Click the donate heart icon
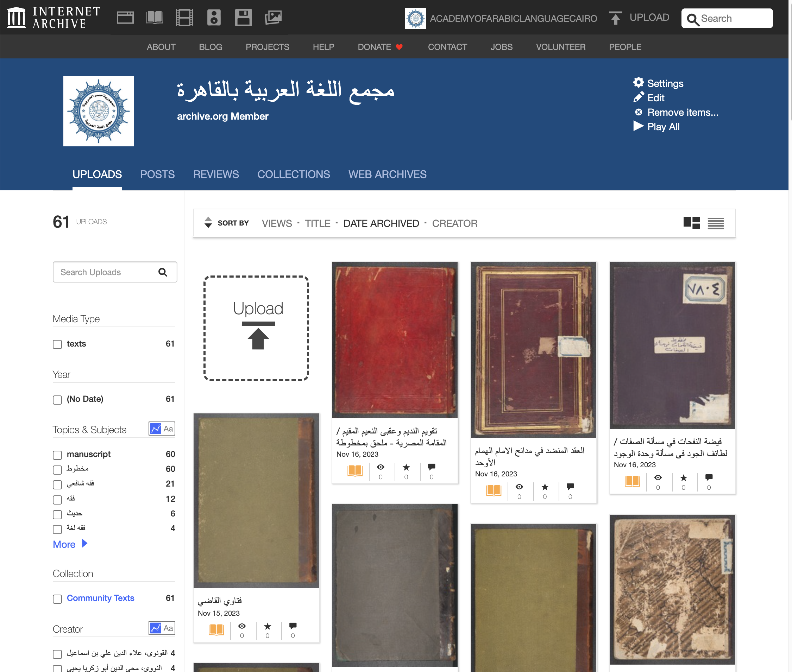Image resolution: width=792 pixels, height=672 pixels. 399,47
